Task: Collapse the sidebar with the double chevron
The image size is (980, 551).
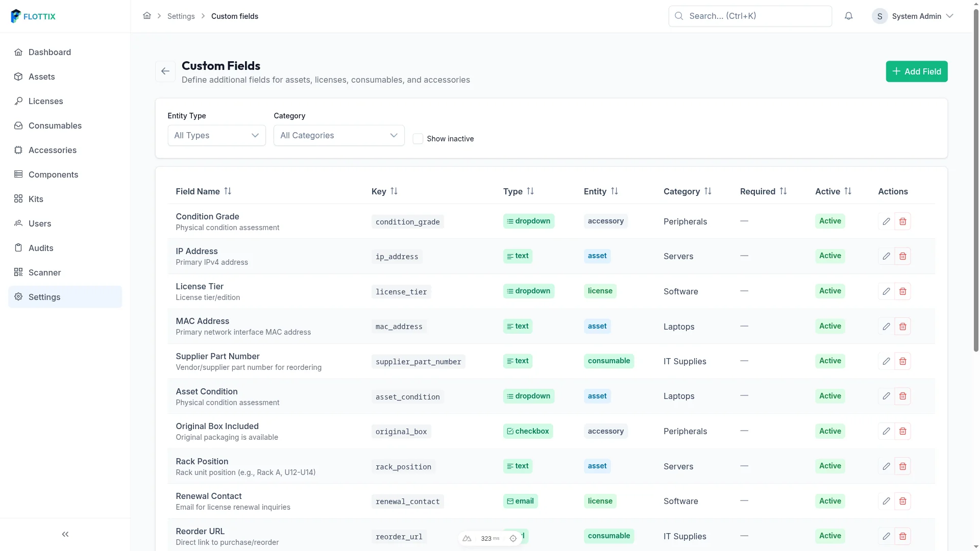Action: tap(65, 534)
